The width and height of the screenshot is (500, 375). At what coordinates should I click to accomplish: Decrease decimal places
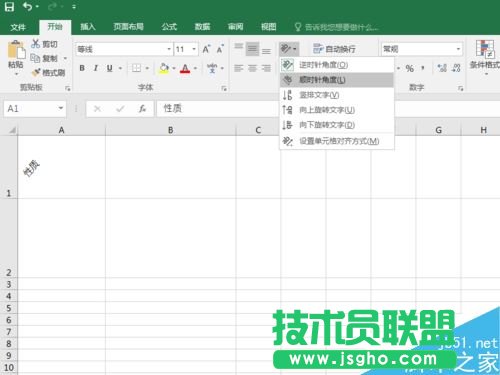point(456,68)
